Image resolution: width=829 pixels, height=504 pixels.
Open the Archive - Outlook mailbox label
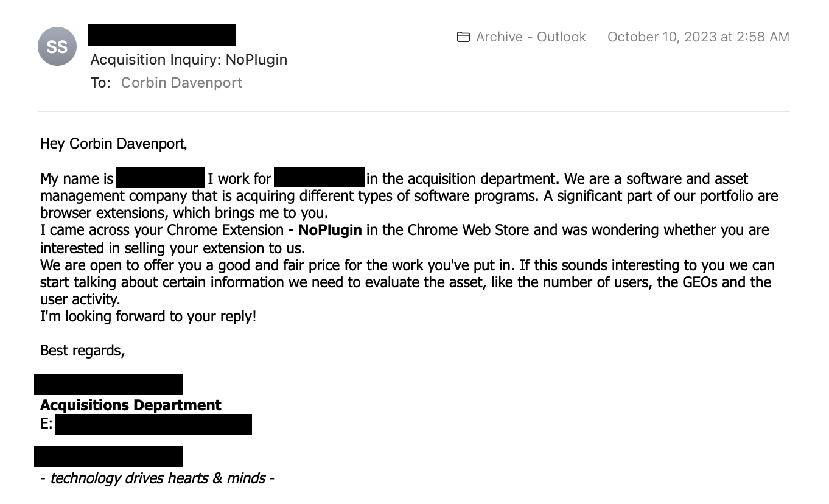click(x=530, y=37)
